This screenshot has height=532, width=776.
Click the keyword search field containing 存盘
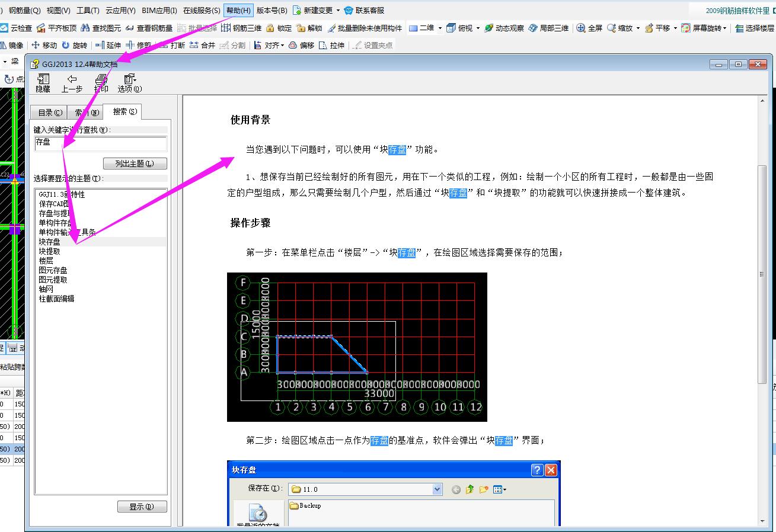(100, 143)
